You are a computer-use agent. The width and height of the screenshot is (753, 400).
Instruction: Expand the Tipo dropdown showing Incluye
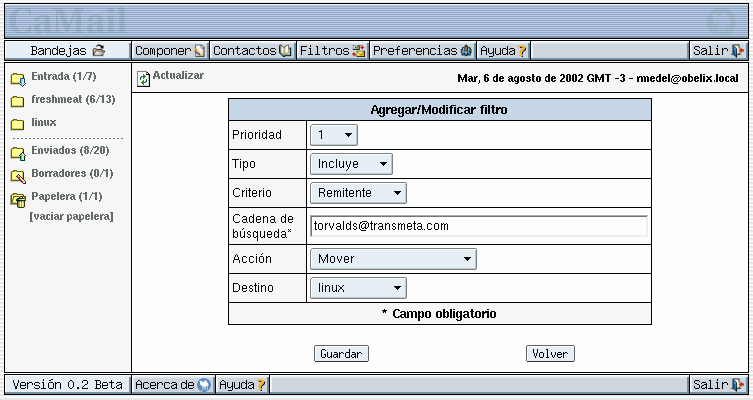pyautogui.click(x=351, y=164)
